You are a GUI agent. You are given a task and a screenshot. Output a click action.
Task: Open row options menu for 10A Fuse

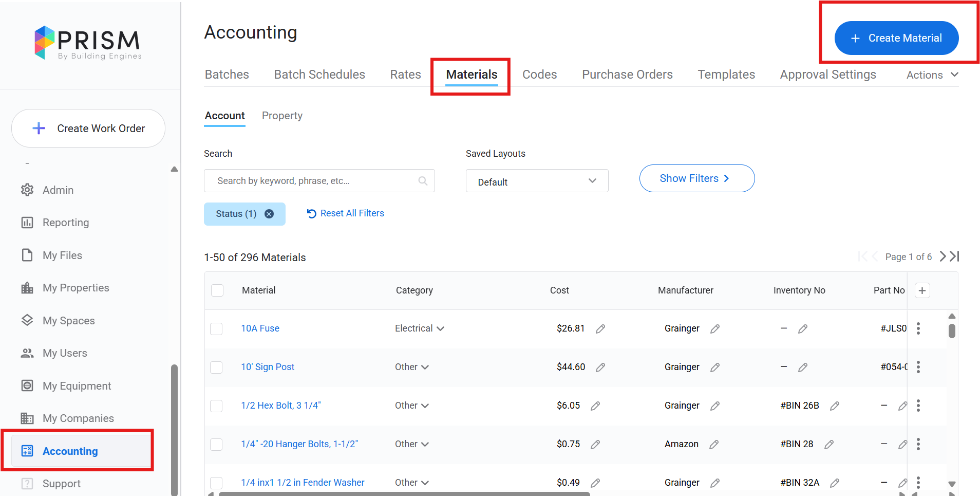(918, 328)
